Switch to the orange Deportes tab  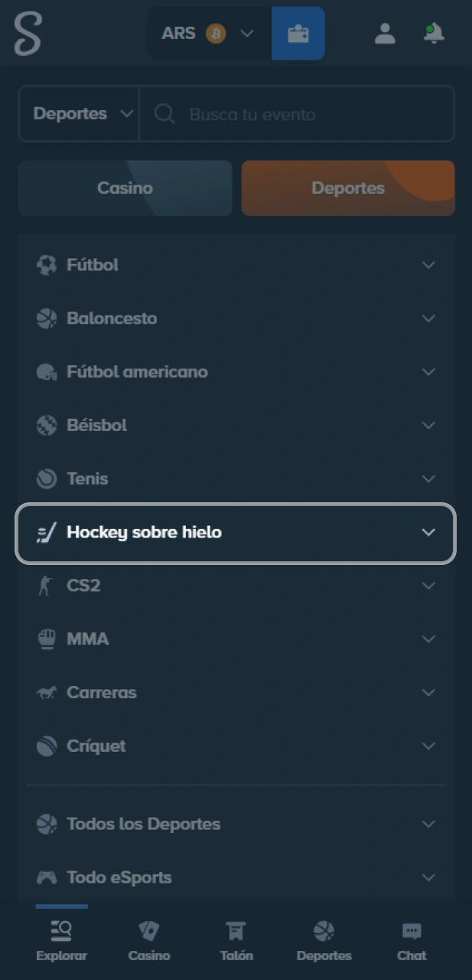348,188
